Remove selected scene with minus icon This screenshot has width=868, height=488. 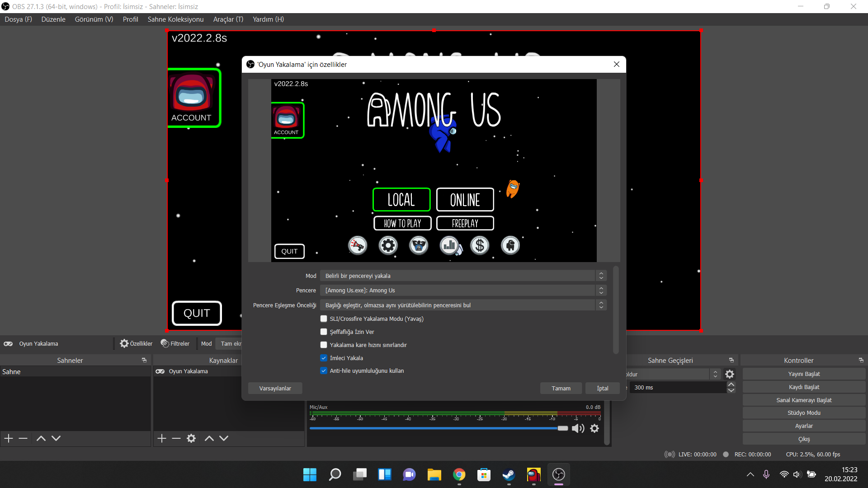(23, 438)
